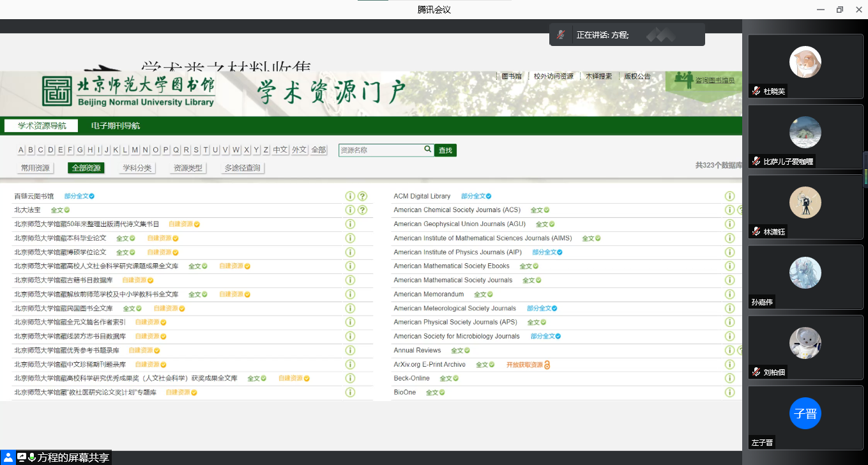
Task: Click muted microphone icon next to 杜晓芙
Action: pyautogui.click(x=756, y=91)
